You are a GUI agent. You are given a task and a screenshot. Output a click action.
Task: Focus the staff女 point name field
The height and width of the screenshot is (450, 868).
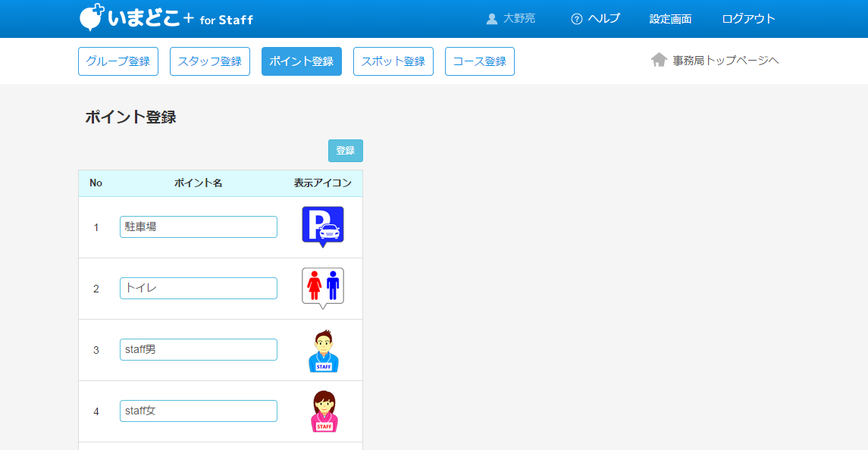point(199,411)
